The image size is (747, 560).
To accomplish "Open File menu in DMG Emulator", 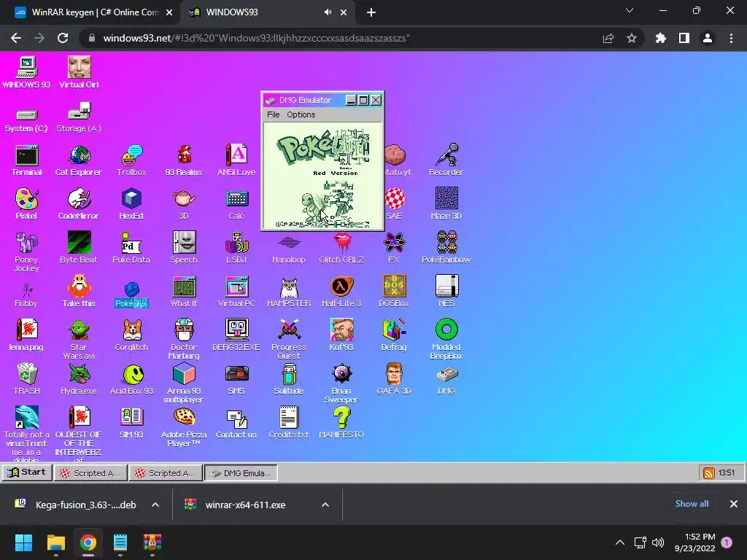I will [x=274, y=114].
